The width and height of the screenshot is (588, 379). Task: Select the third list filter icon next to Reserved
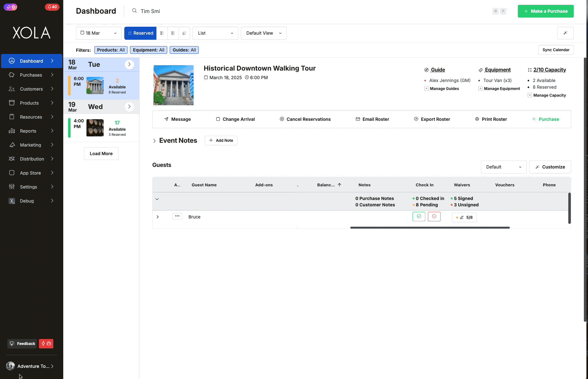[x=173, y=33]
